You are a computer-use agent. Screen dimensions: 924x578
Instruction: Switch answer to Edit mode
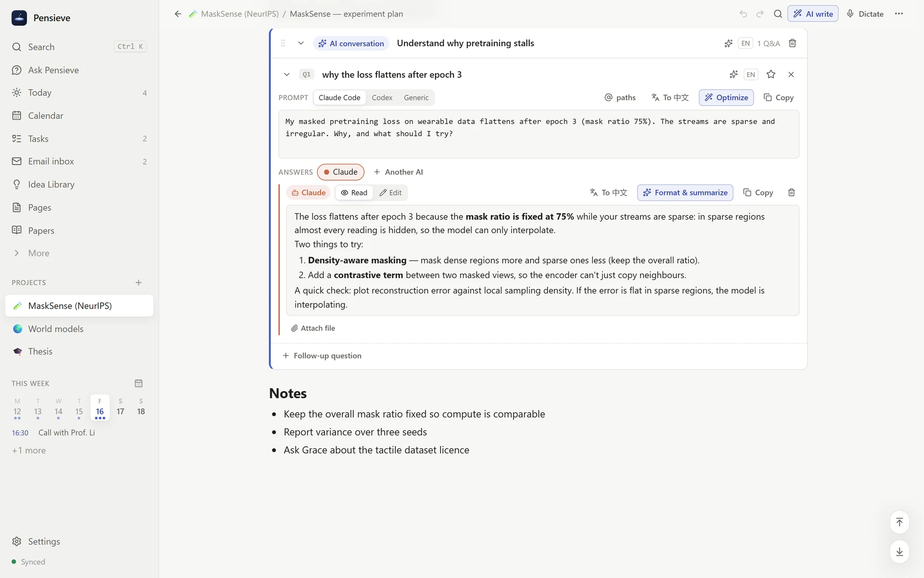(390, 193)
